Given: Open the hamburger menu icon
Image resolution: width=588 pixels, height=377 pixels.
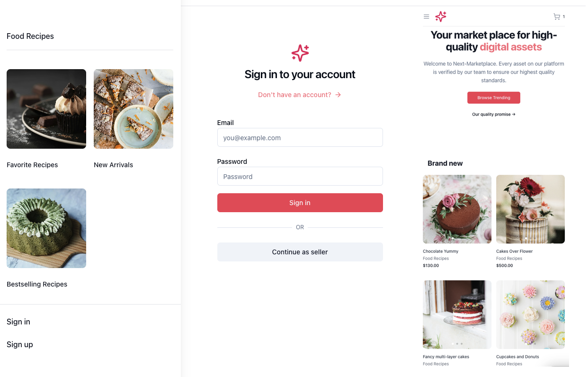Looking at the screenshot, I should (426, 17).
